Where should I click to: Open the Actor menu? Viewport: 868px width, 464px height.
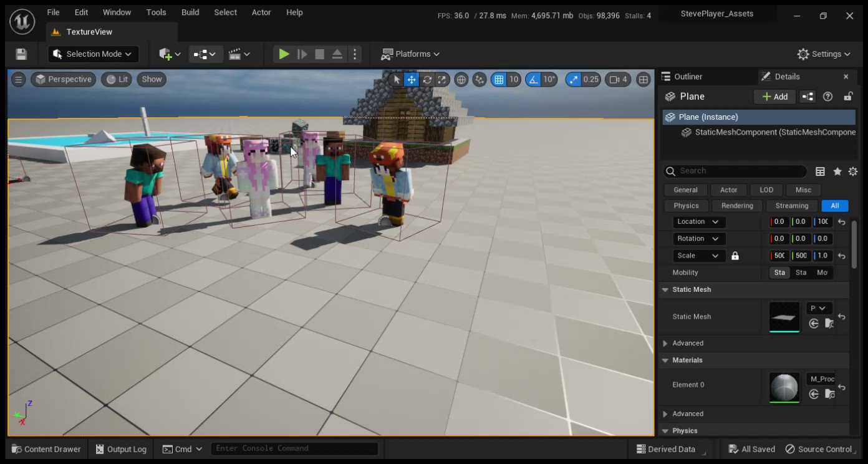pyautogui.click(x=261, y=12)
